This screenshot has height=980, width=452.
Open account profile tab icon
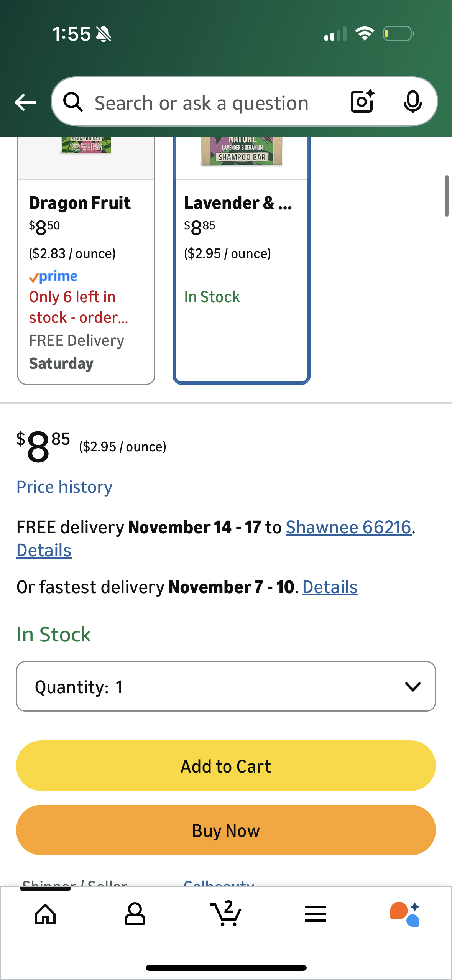click(x=135, y=914)
